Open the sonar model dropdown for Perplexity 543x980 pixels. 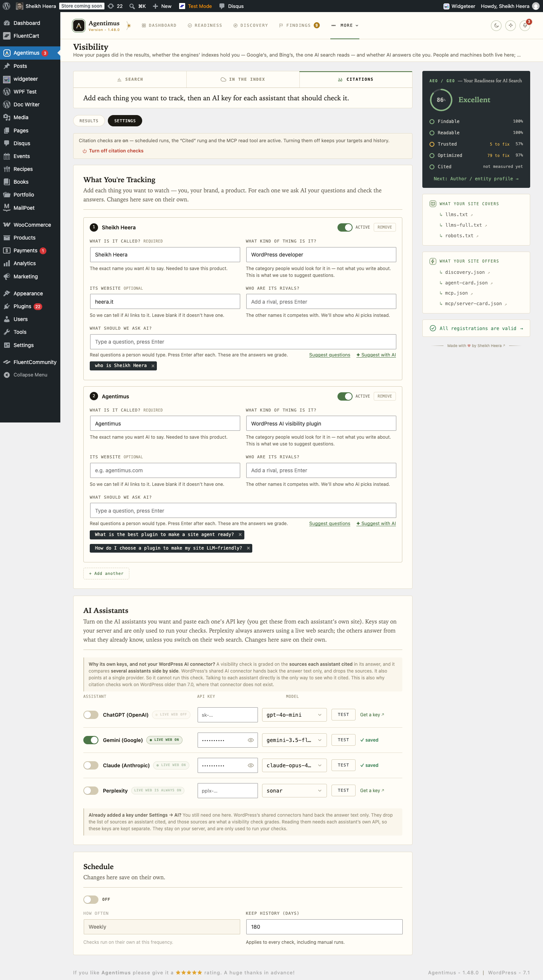(294, 791)
